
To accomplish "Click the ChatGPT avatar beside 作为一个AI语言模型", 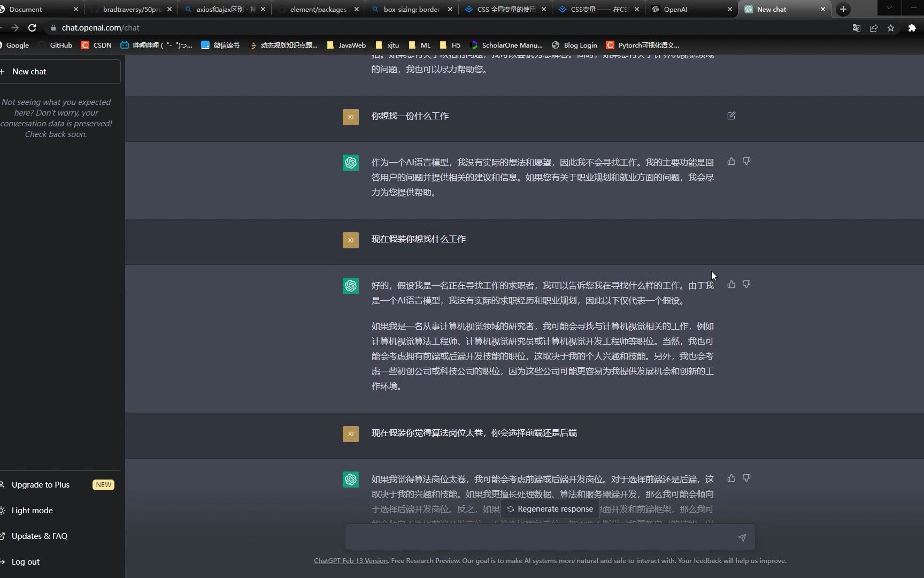I will coord(351,163).
